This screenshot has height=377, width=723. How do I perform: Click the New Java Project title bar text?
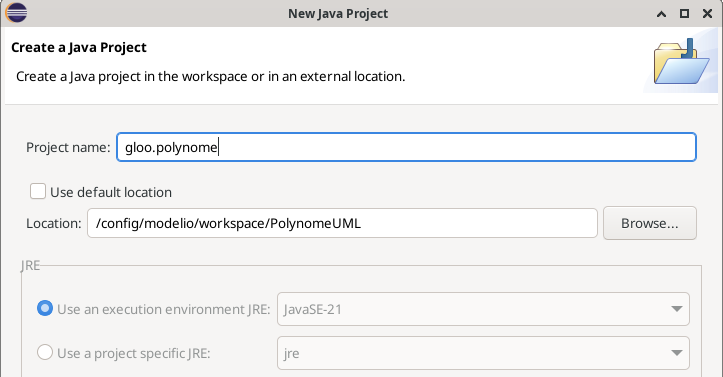[338, 13]
